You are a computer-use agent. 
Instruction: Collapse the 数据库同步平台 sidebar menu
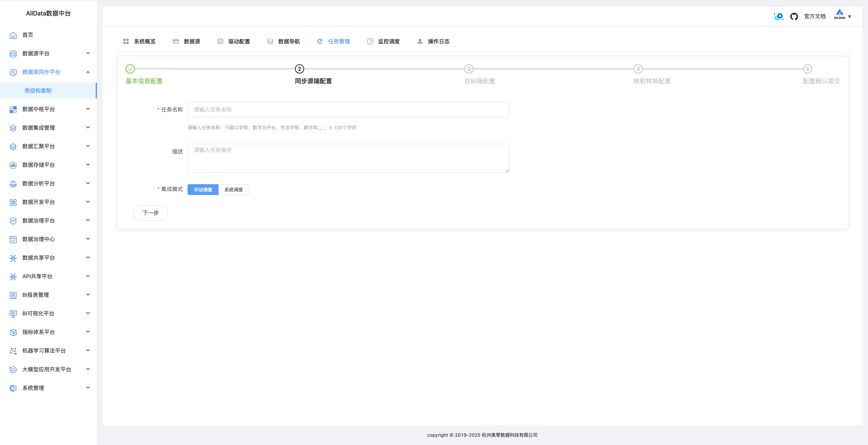click(x=88, y=72)
